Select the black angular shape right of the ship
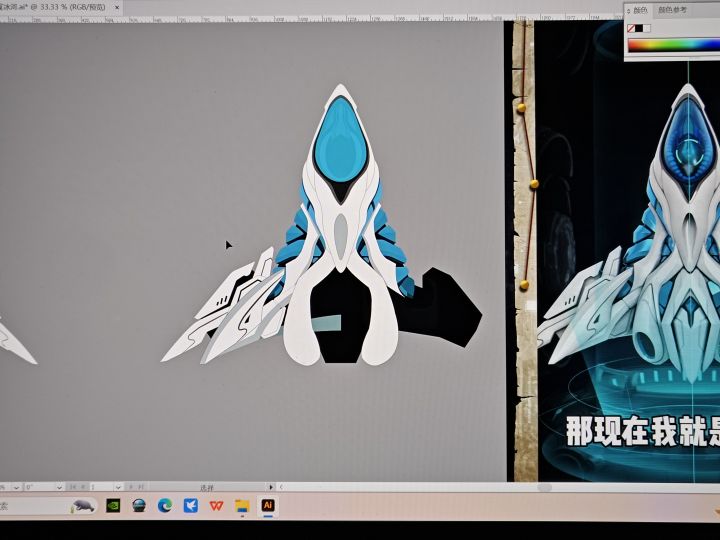 click(441, 308)
